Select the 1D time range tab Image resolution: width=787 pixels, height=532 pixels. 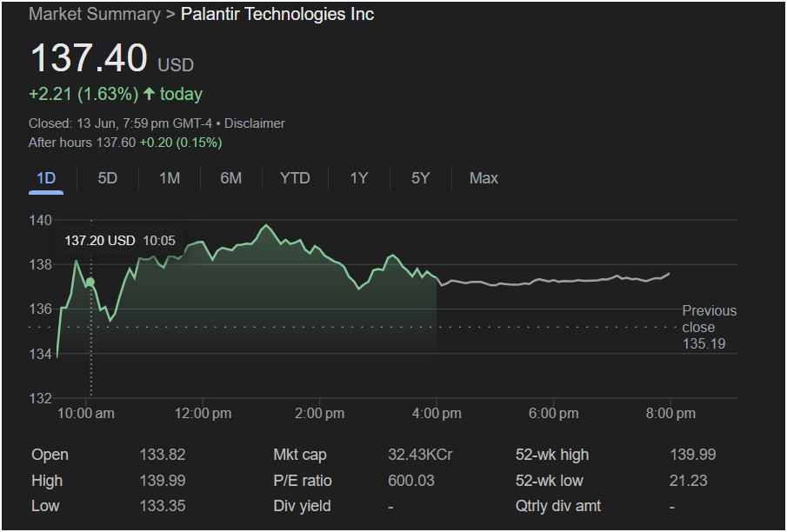(x=46, y=178)
